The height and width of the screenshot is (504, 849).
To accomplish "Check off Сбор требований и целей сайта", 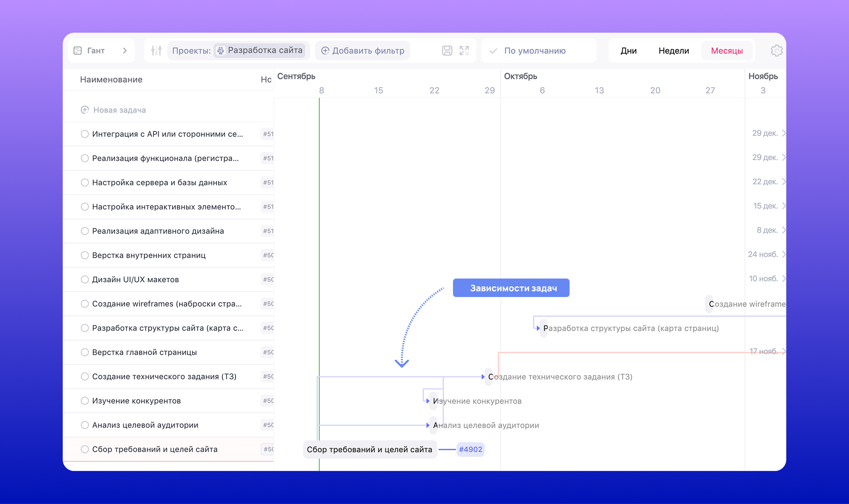I will point(85,449).
